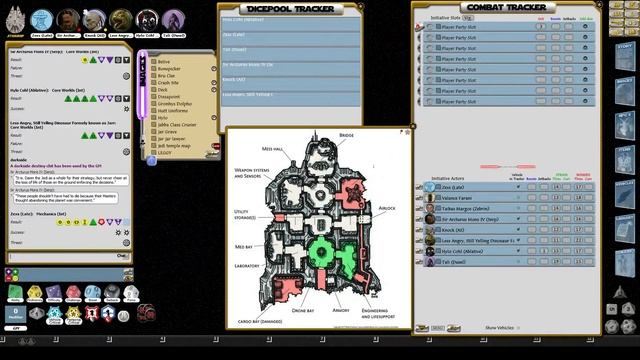Open the Dosapoint image entry
The image size is (640, 360).
pos(169,97)
